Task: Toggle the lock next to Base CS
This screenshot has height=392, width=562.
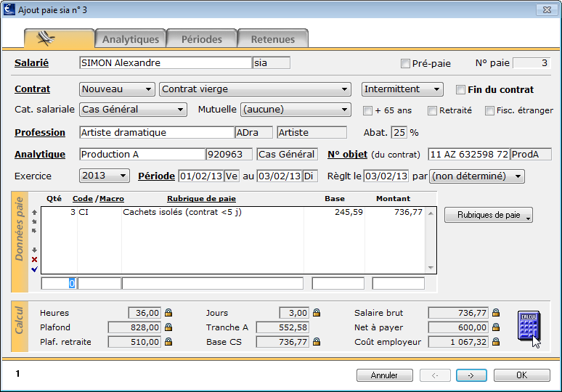Action: (317, 342)
